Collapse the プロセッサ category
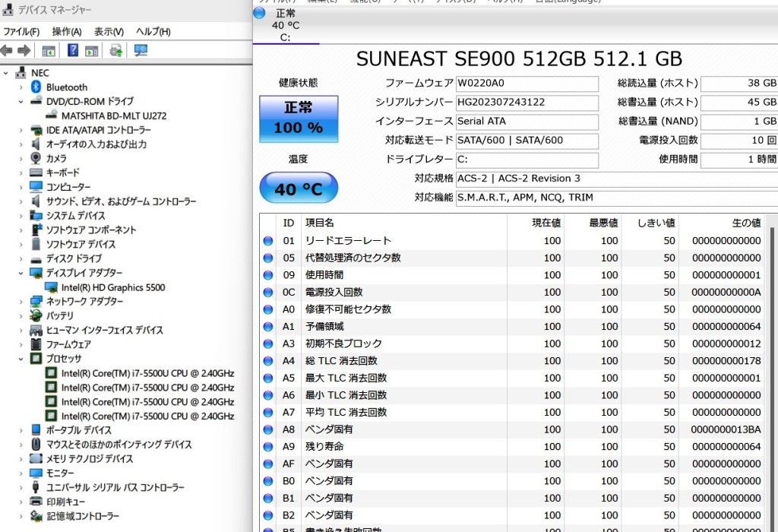This screenshot has width=778, height=532. click(x=21, y=359)
